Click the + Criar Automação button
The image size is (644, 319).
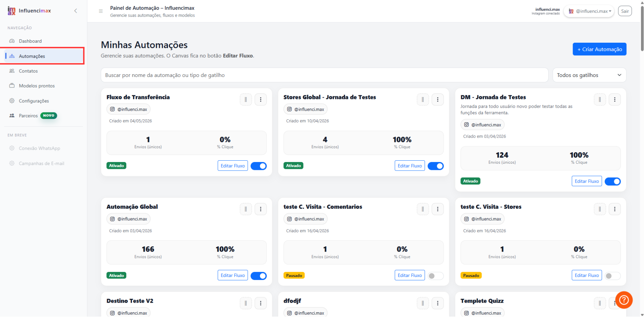click(600, 49)
